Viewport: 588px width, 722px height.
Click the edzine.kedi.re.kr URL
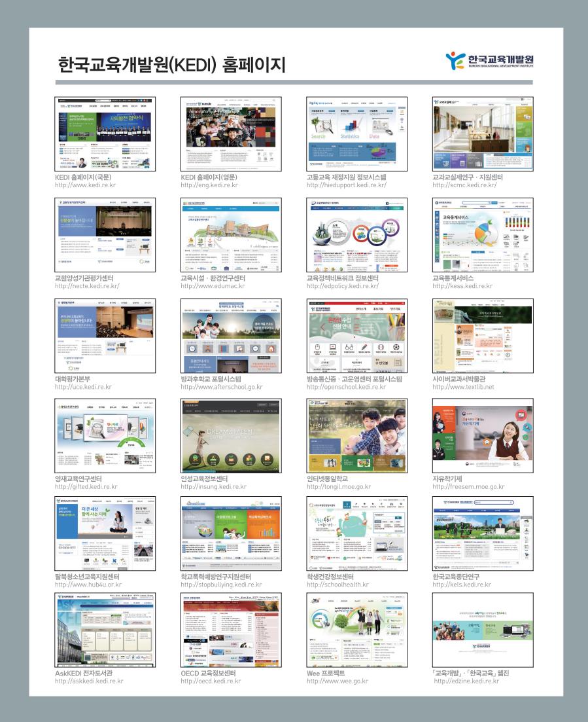[466, 681]
